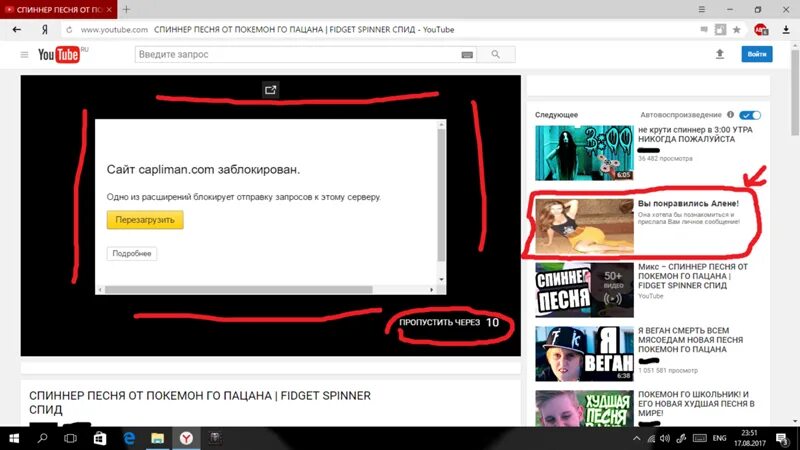800x450 pixels.
Task: Launch the Microsoft Store taskbar icon
Action: [99, 438]
